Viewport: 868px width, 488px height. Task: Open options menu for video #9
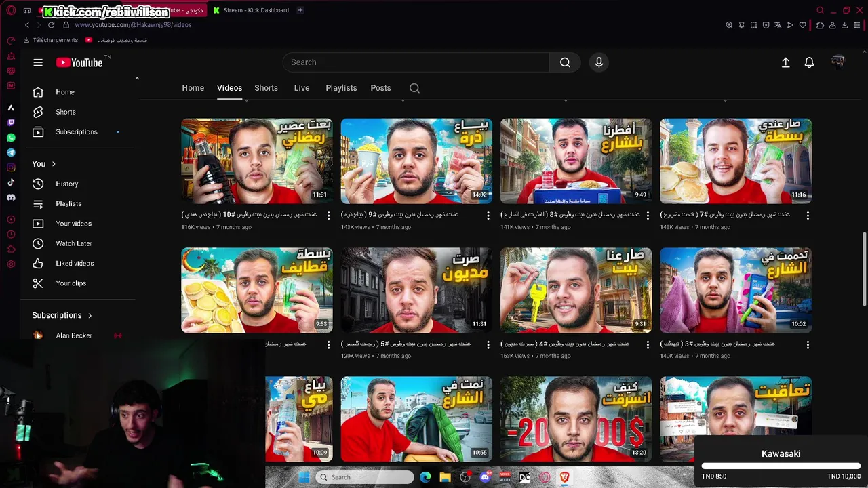[488, 216]
